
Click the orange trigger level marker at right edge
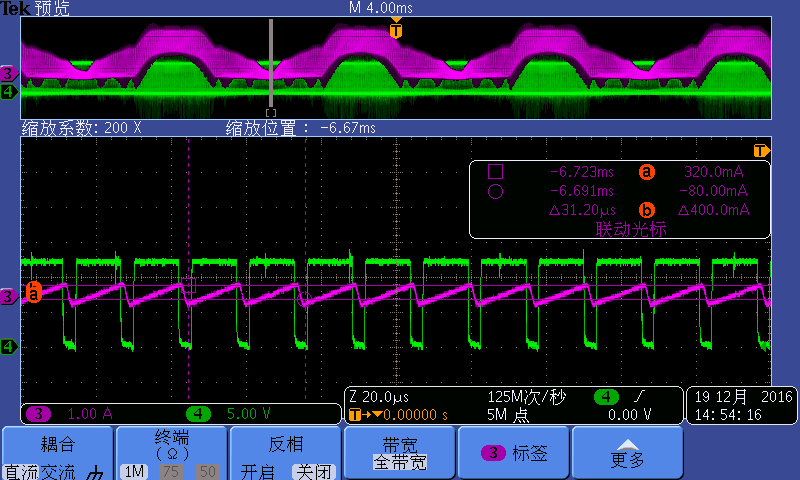[x=761, y=150]
